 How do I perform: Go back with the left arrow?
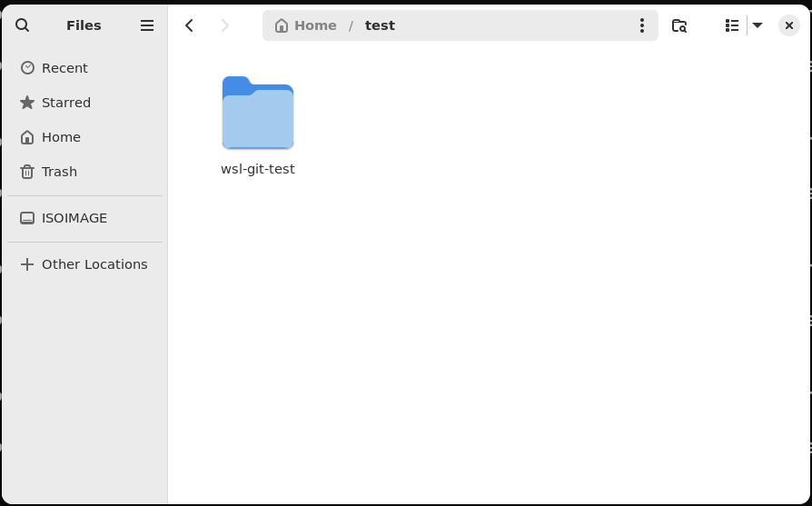[189, 25]
